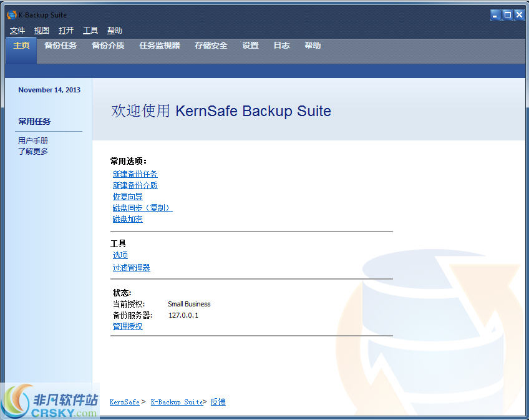Follow the K-Backup Suite footer link

(x=177, y=402)
